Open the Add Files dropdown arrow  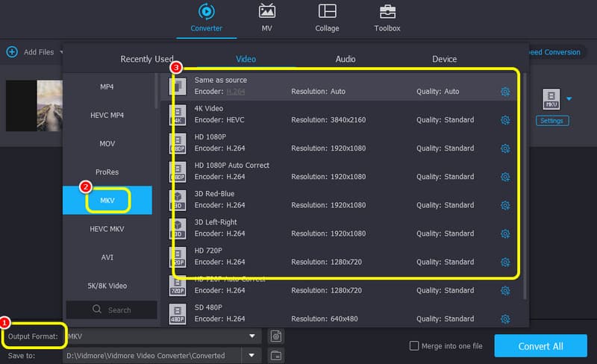pos(63,52)
